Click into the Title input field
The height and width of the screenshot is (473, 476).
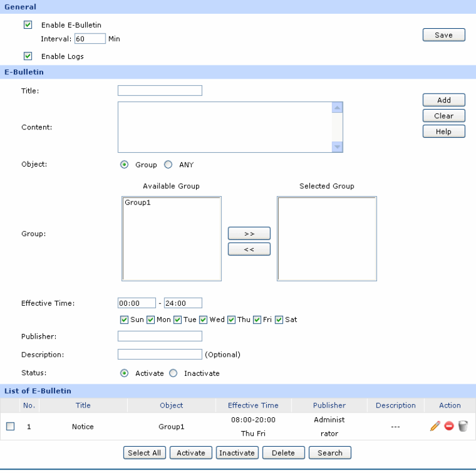coord(160,91)
